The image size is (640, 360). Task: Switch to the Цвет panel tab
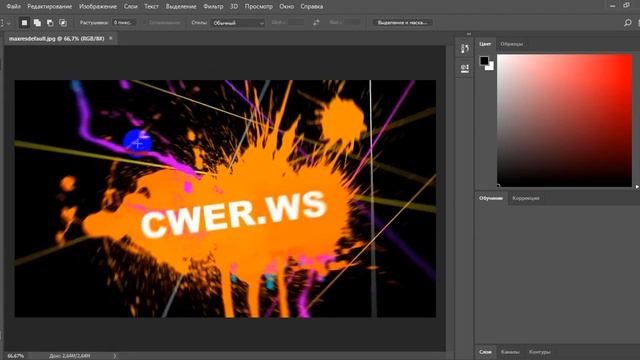click(x=485, y=44)
